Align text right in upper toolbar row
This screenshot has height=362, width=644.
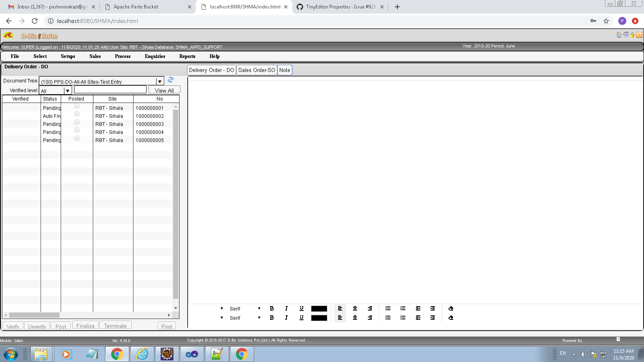point(370,309)
